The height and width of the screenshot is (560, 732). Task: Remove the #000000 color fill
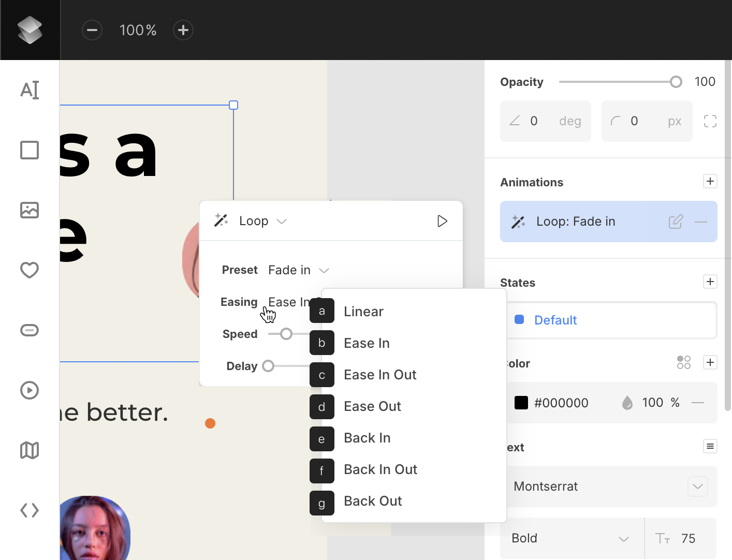[x=698, y=403]
